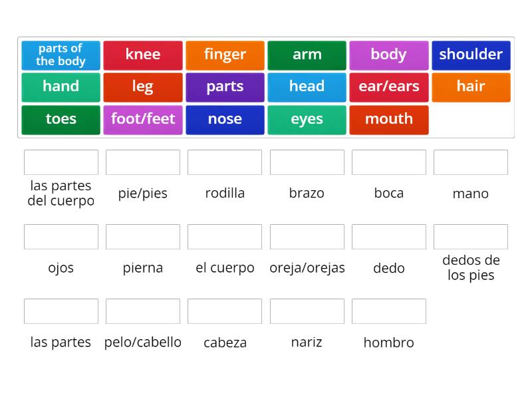
Task: Click the answer box above 'rodilla'
Action: coord(225,162)
